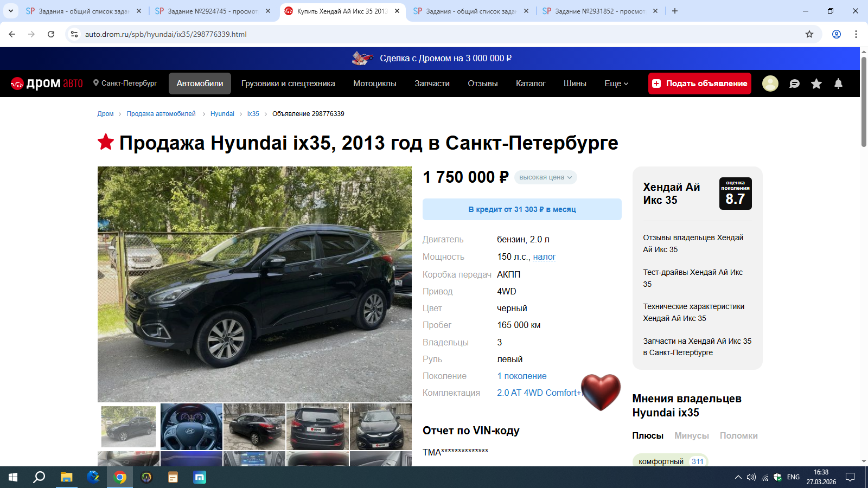The height and width of the screenshot is (488, 868).
Task: Open the 'Отзывы' section
Action: tap(483, 84)
